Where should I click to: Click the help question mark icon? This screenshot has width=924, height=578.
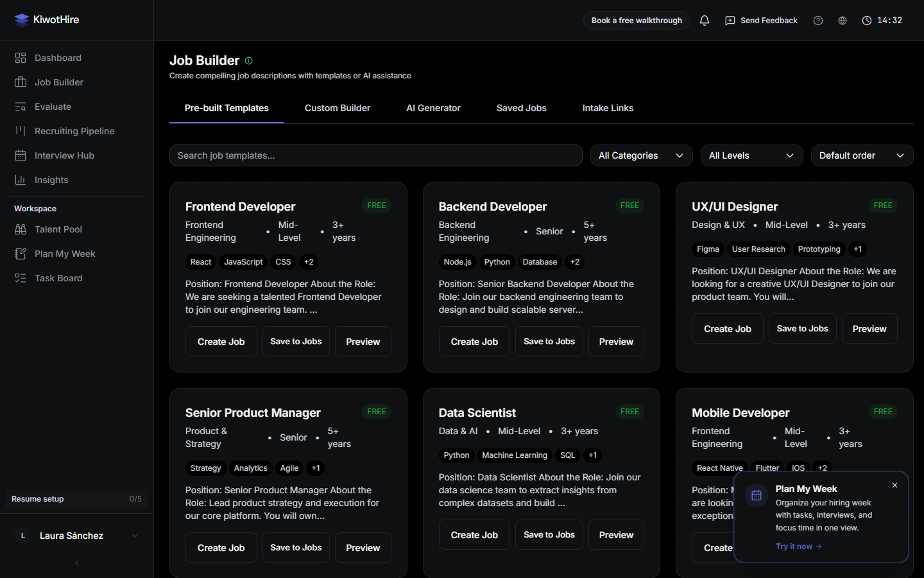coord(818,21)
